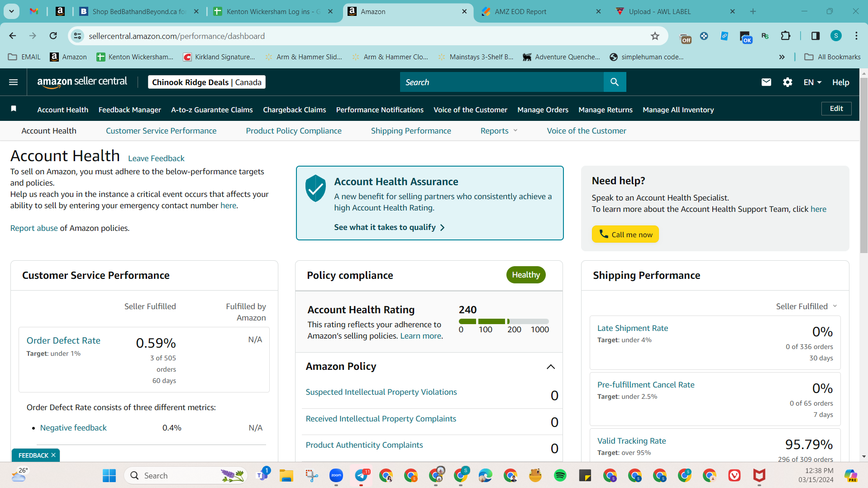Open Spotify from the taskbar
The height and width of the screenshot is (488, 868).
[x=560, y=475]
